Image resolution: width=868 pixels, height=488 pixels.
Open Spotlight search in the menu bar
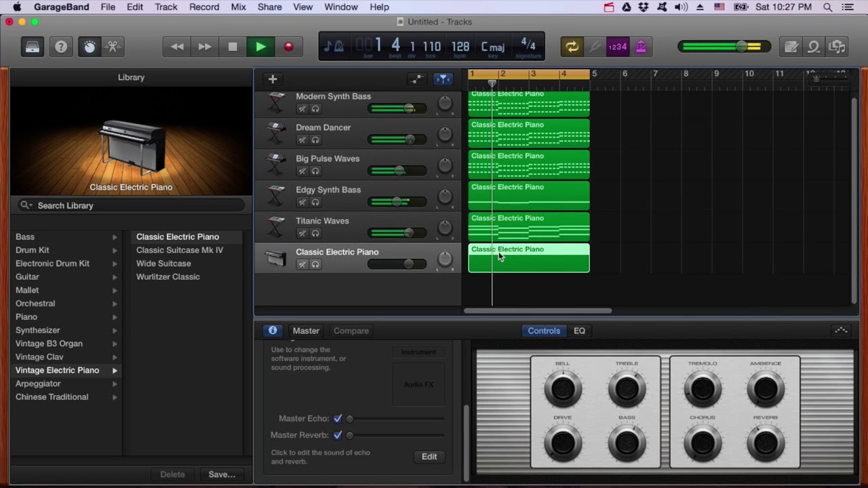pos(827,7)
